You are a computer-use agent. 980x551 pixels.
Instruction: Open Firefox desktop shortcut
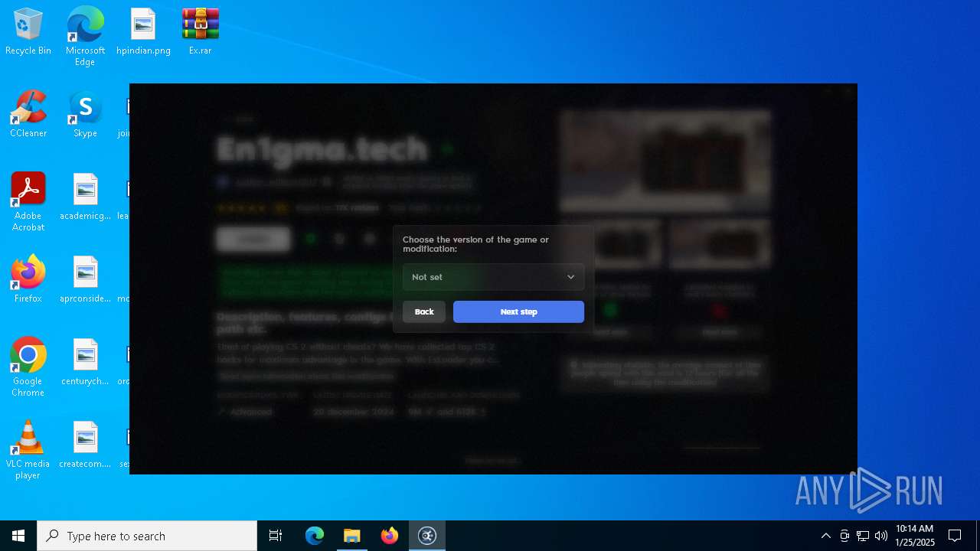coord(28,280)
